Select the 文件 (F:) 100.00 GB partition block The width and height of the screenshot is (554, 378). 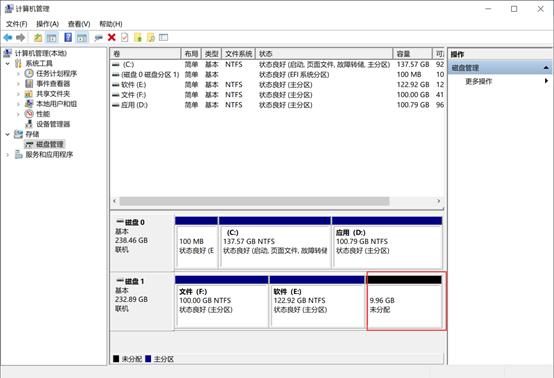(x=222, y=302)
